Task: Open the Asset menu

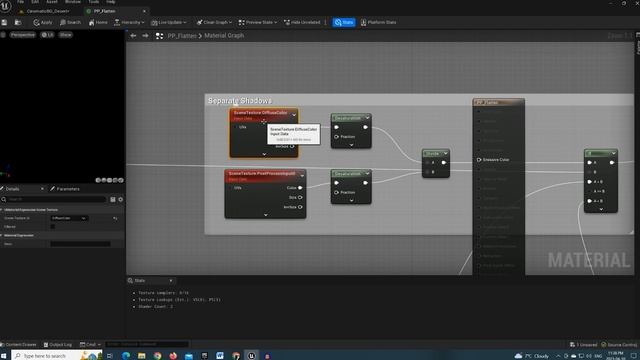Action: [x=52, y=2]
